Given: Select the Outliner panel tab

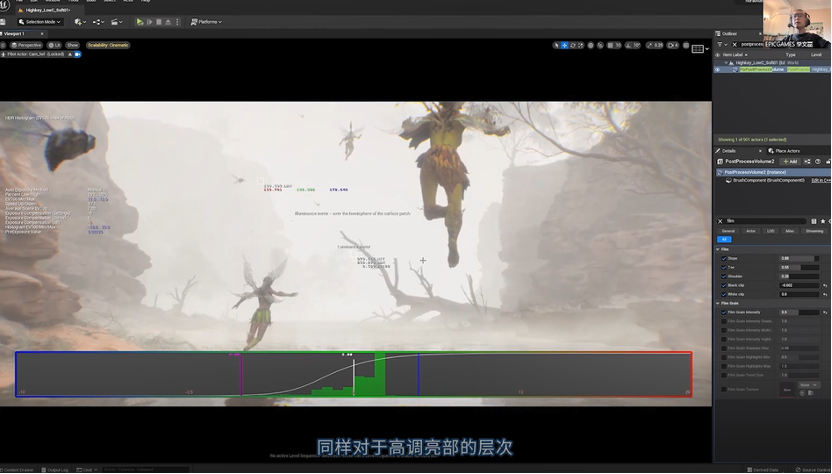Looking at the screenshot, I should [x=729, y=34].
